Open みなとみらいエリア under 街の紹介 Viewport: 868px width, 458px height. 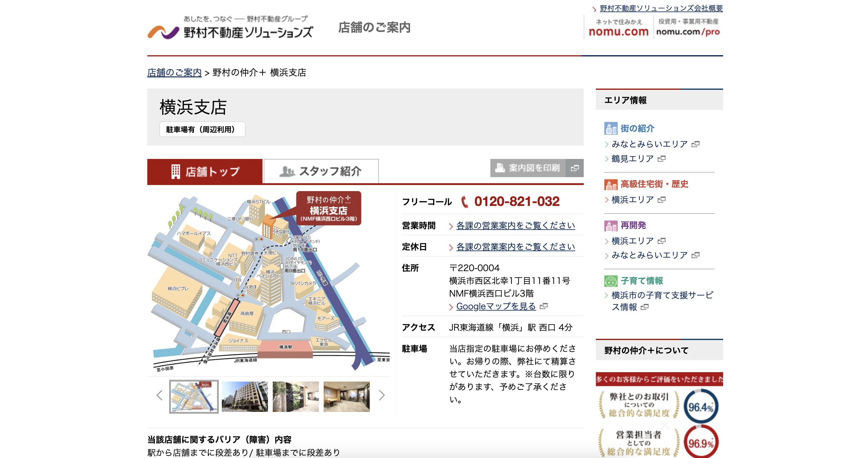point(650,144)
